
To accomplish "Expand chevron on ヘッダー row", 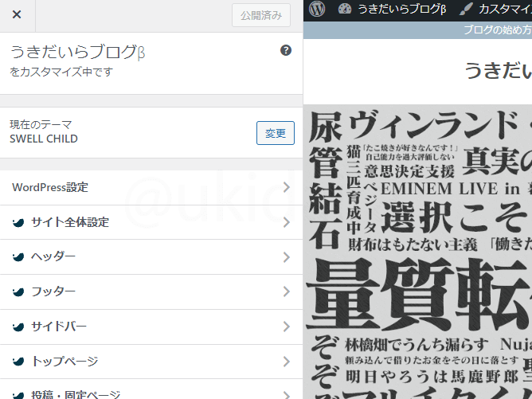I will [x=287, y=257].
